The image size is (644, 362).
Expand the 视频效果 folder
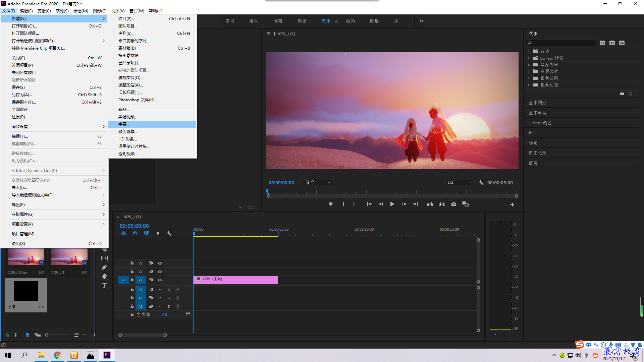click(x=528, y=78)
